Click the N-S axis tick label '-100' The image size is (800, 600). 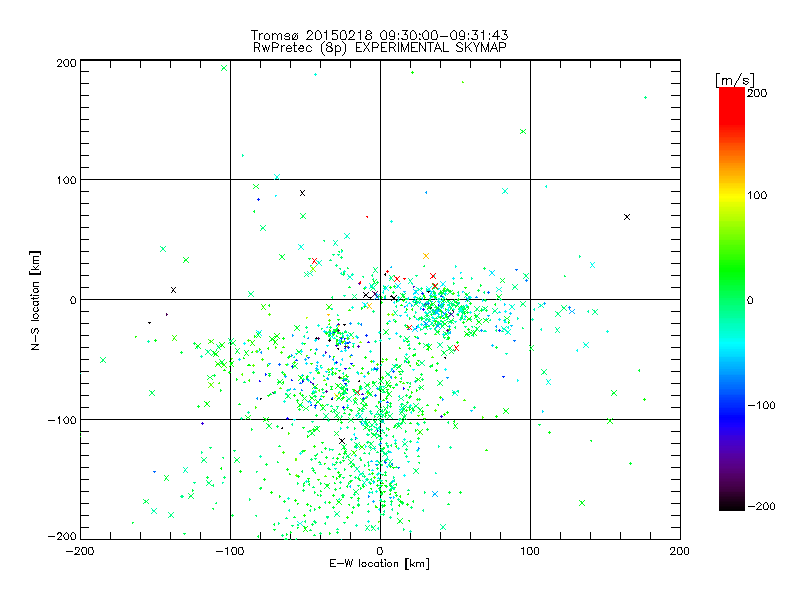[62, 420]
